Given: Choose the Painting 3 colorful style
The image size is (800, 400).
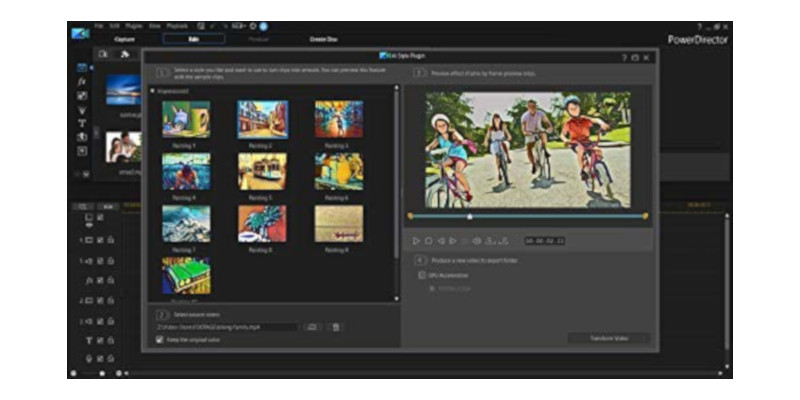Looking at the screenshot, I should [339, 119].
